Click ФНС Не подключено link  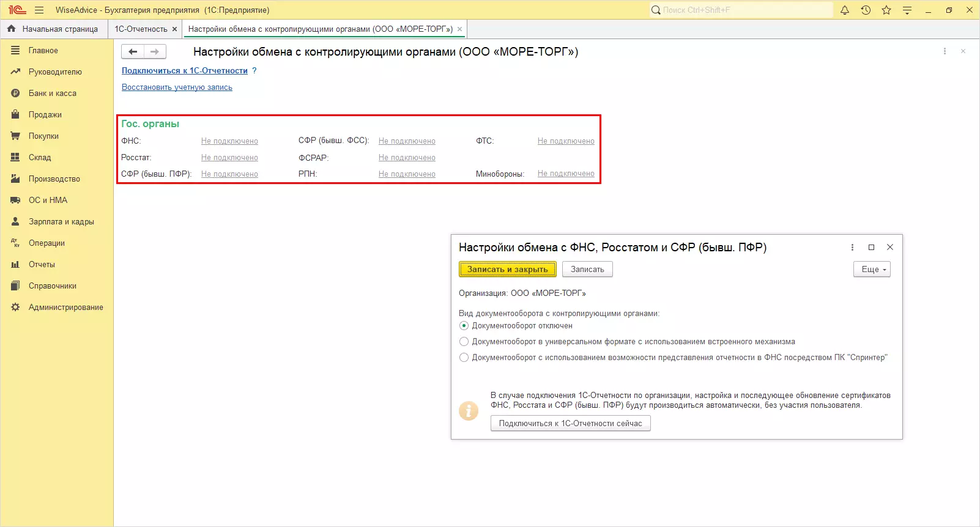click(229, 141)
